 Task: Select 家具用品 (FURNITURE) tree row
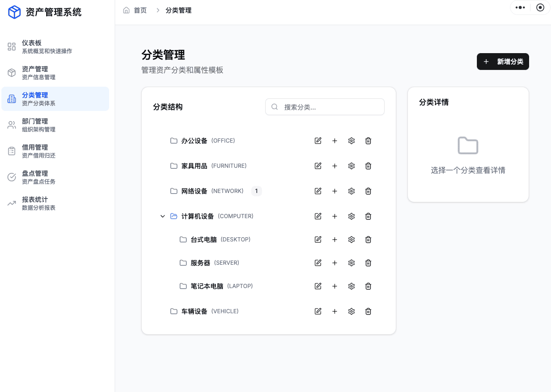(269, 166)
